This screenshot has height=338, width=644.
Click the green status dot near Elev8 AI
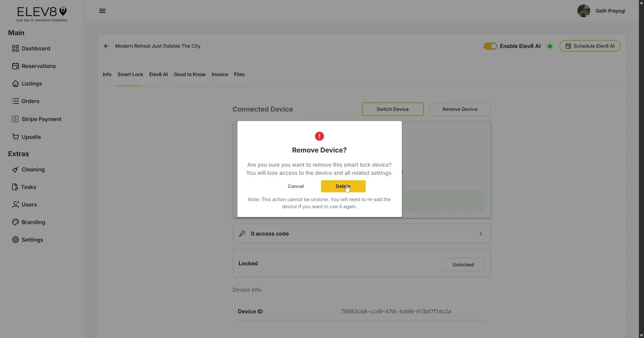point(550,46)
